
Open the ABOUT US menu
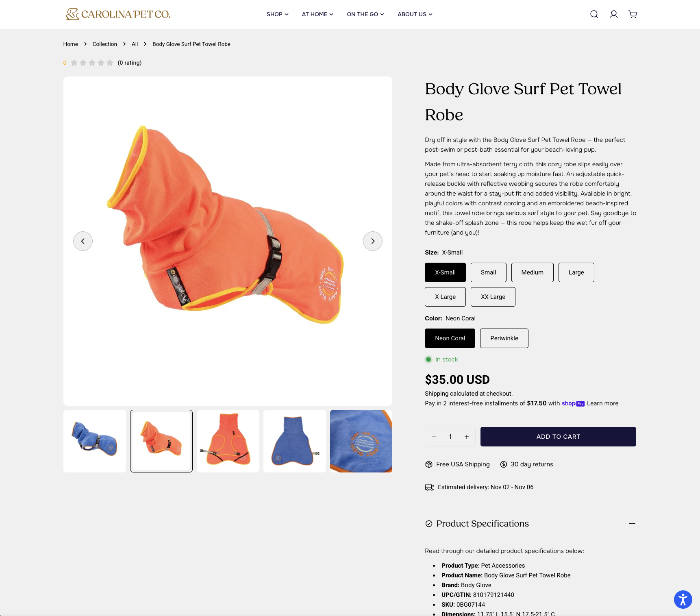(x=415, y=14)
